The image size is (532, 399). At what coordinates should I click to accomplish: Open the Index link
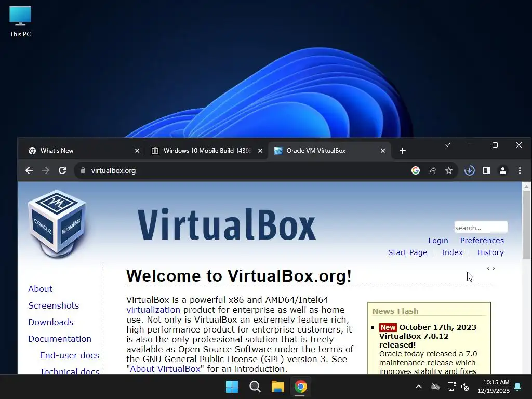point(452,252)
